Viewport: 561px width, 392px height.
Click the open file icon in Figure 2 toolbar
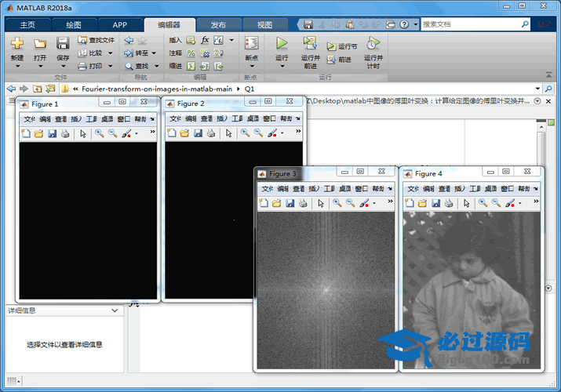pos(184,133)
